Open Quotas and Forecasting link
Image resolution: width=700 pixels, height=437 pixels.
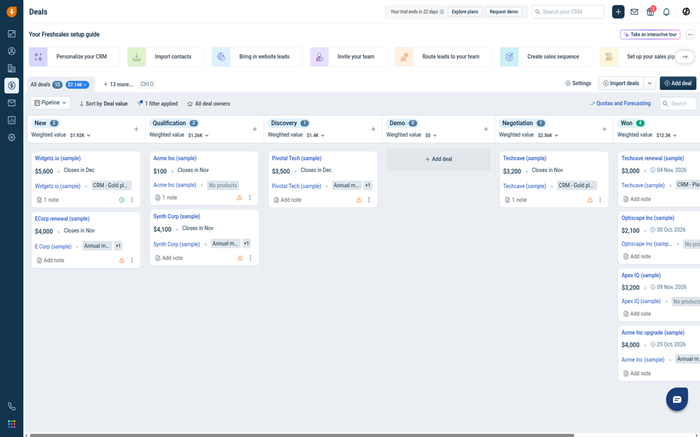[x=620, y=104]
